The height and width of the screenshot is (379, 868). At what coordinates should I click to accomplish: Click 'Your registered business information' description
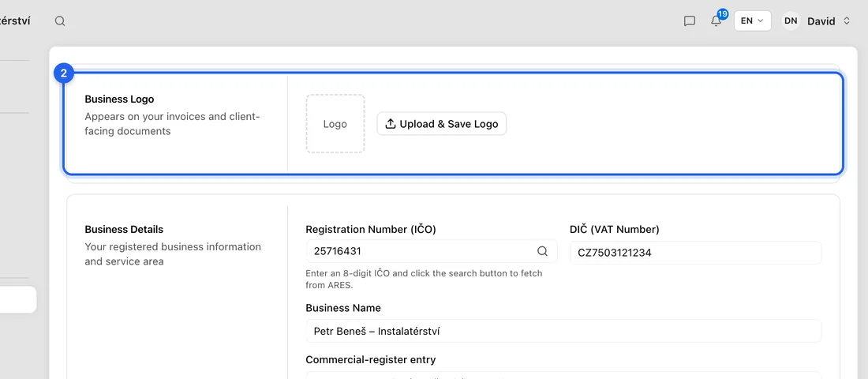click(173, 253)
